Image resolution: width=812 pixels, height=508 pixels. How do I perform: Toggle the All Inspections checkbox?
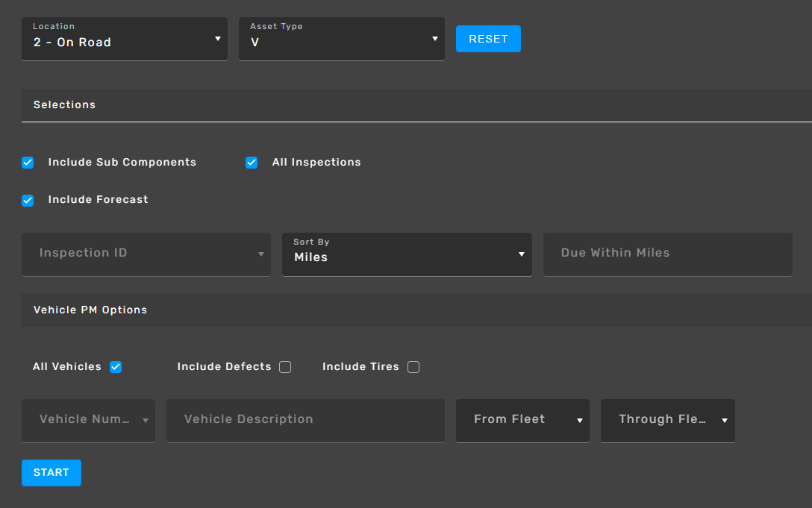pyautogui.click(x=252, y=163)
